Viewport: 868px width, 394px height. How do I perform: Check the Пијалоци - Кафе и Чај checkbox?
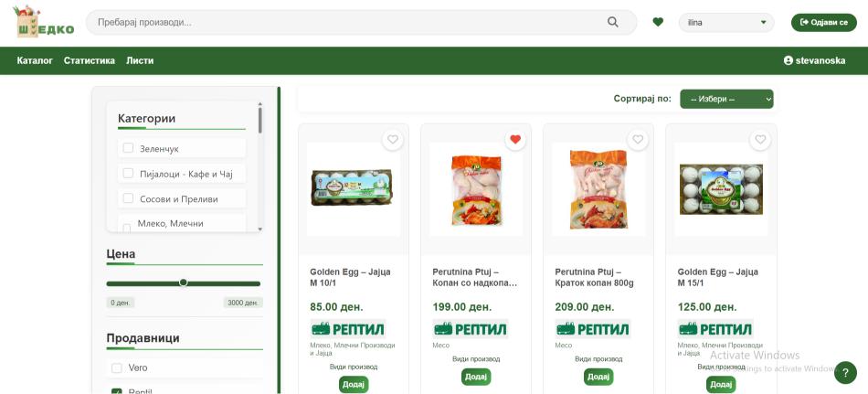pos(129,173)
